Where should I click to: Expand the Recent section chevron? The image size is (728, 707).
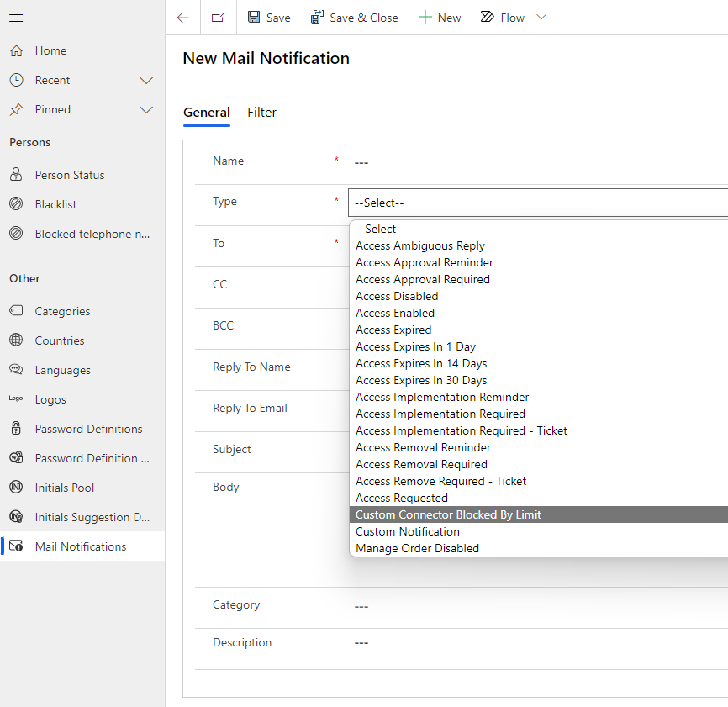click(x=146, y=81)
